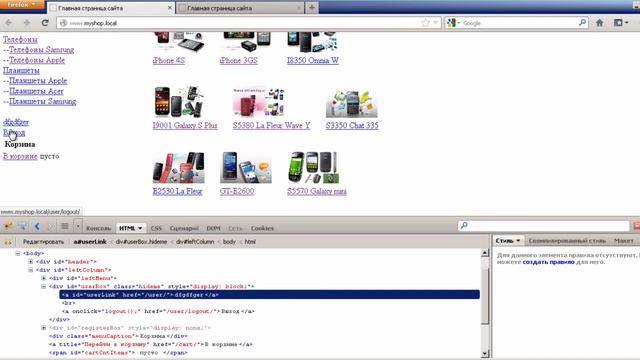
Task: Open the GT-E2600 product link
Action: click(237, 191)
